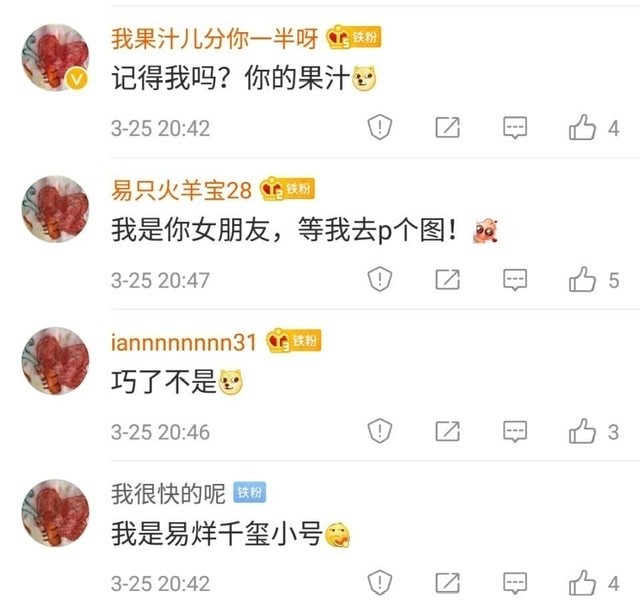Tap the verified avatar of the first commenter
Screen dimensions: 640x610
click(x=55, y=57)
